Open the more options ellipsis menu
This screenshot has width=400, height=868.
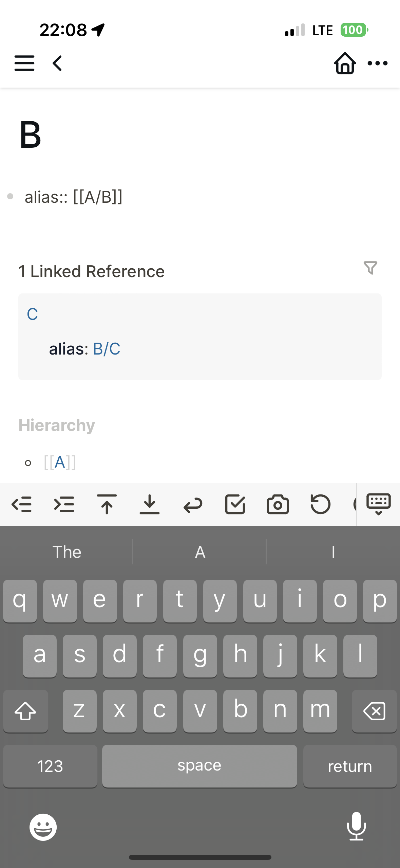(377, 63)
